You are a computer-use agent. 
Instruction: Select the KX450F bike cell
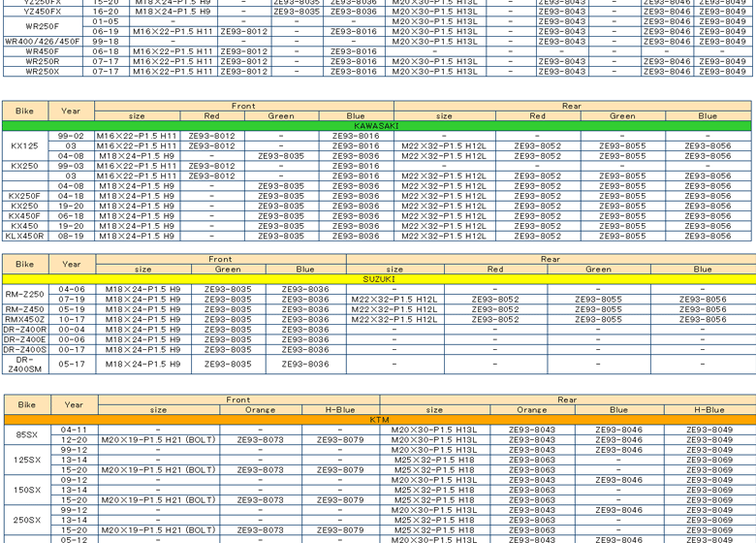[25, 216]
